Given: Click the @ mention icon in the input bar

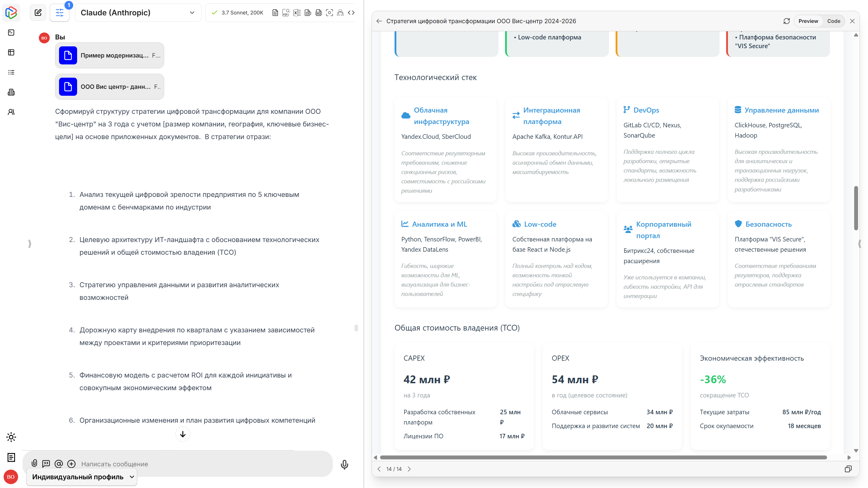Looking at the screenshot, I should [x=59, y=464].
